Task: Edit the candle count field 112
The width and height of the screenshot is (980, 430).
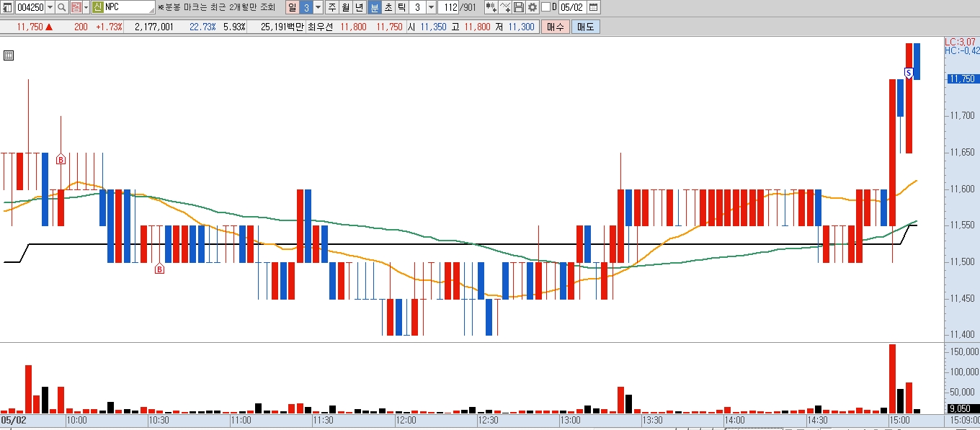Action: pyautogui.click(x=448, y=7)
